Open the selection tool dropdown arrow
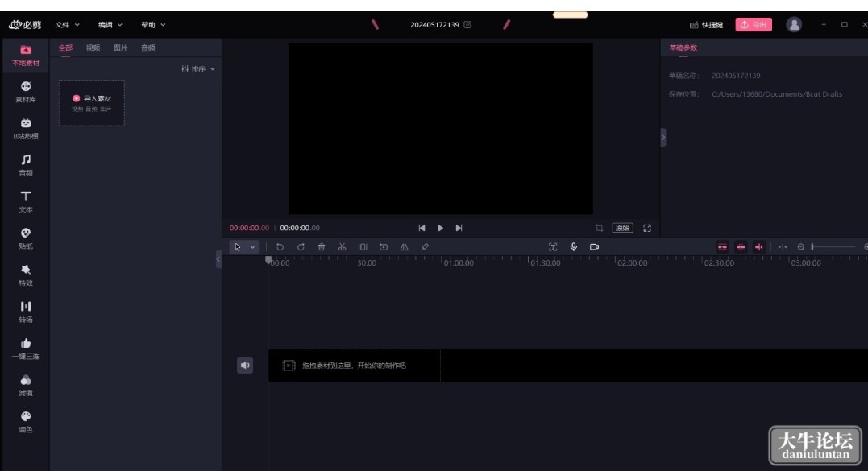The image size is (868, 471). point(252,247)
